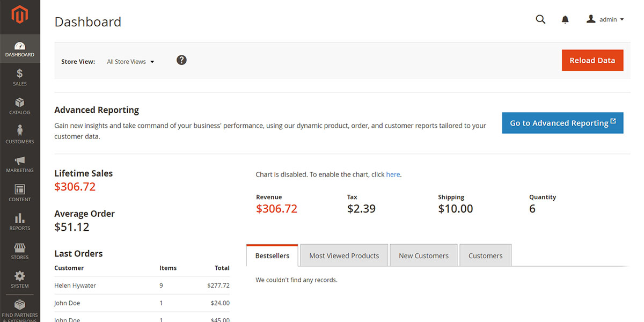Screen dimensions: 644x322
Task: Open the notifications bell
Action: (565, 20)
